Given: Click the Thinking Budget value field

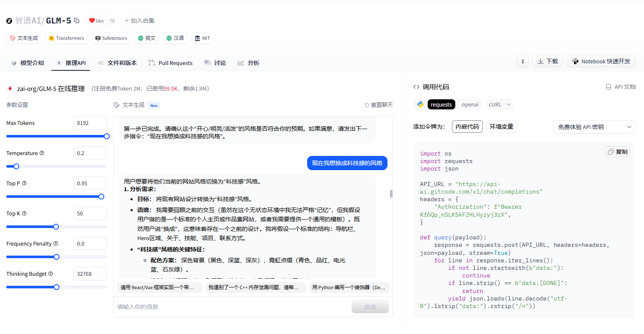Looking at the screenshot, I should tap(90, 274).
